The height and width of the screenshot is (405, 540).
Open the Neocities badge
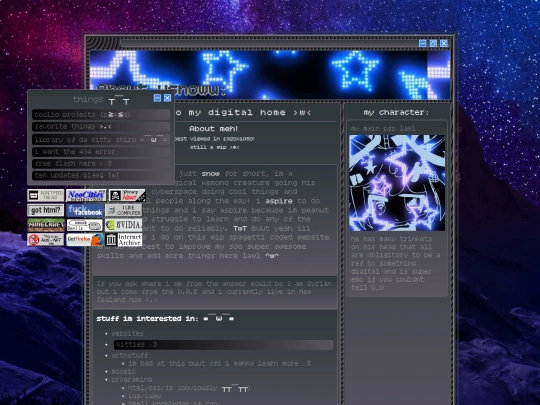(86, 196)
